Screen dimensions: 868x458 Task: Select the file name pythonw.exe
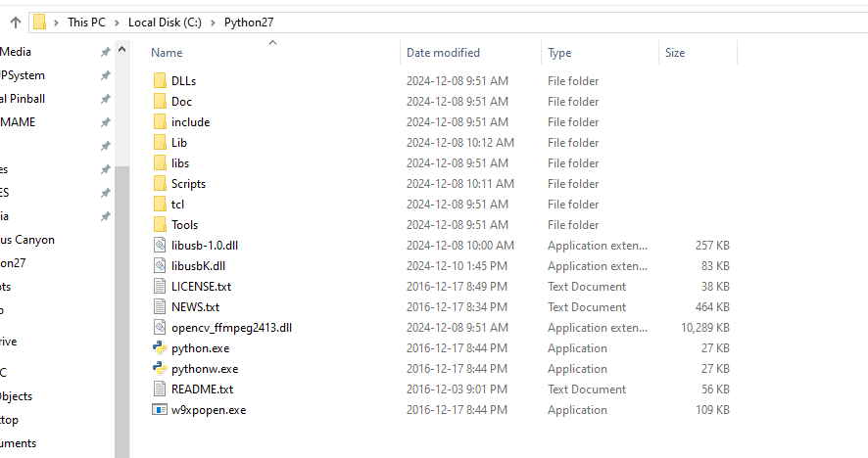coord(205,369)
